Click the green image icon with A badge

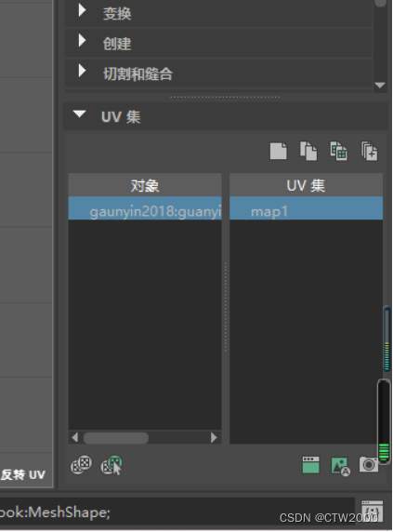coord(340,466)
